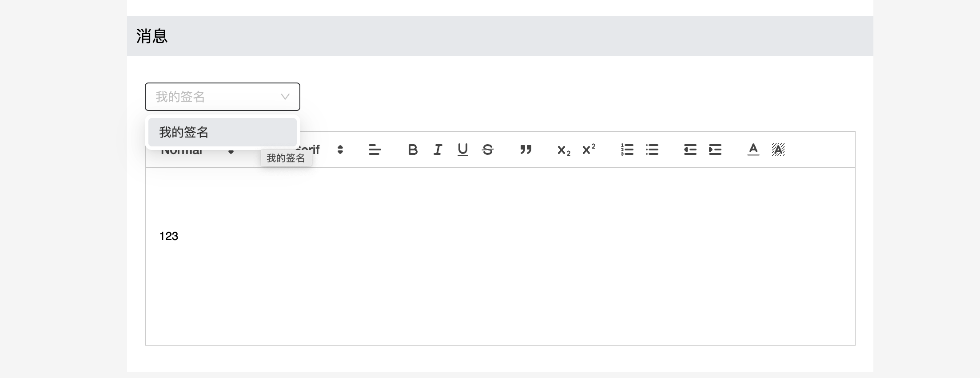Apply superscript formatting
The image size is (980, 378).
pos(589,150)
